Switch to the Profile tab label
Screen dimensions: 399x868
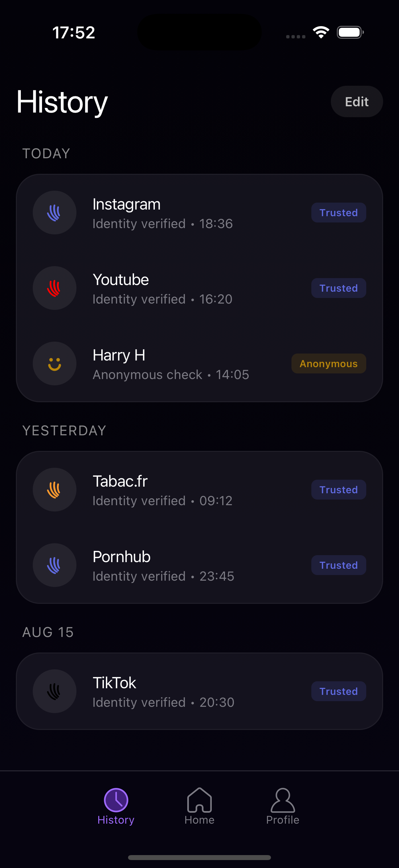click(x=283, y=820)
